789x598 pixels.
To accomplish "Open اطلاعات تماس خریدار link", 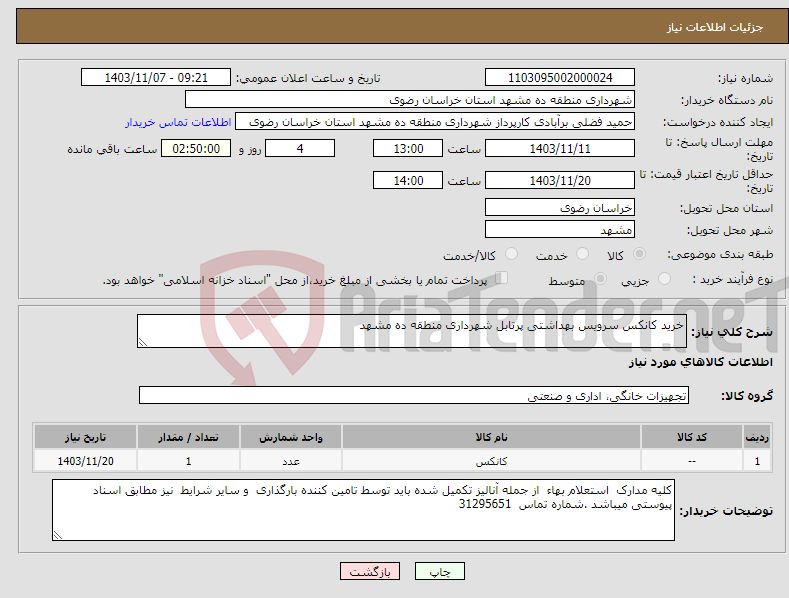I will pos(178,122).
